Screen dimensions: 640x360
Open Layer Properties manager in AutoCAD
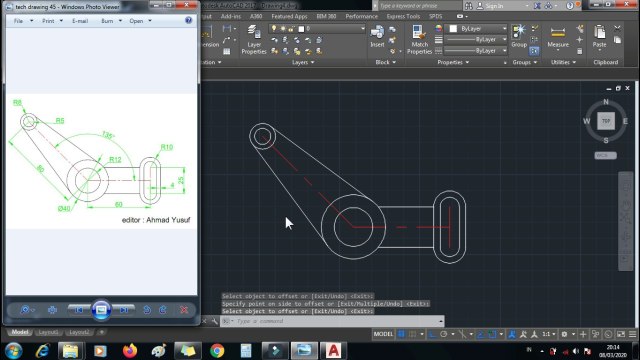(253, 40)
